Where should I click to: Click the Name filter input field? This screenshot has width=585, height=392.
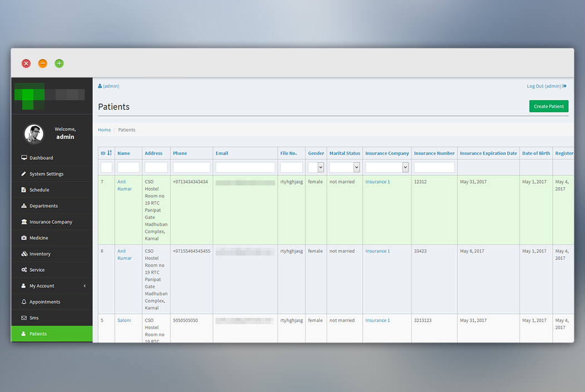point(128,168)
